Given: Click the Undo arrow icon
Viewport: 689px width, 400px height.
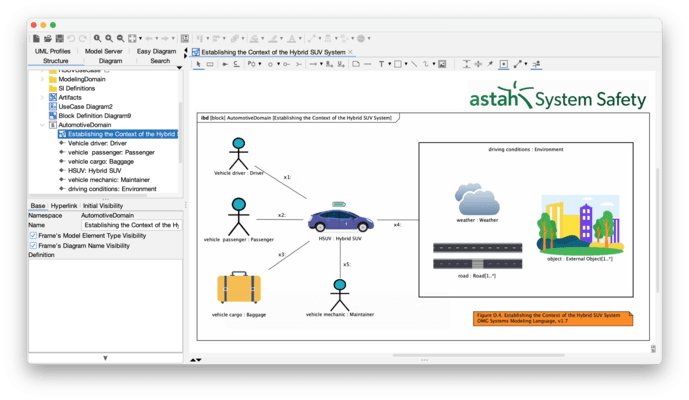Looking at the screenshot, I should [x=71, y=39].
